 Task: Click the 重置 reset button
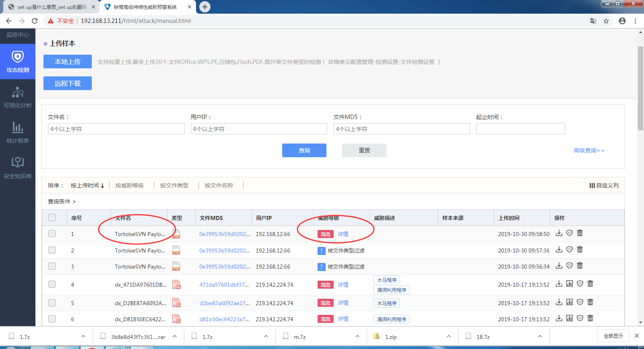(x=364, y=150)
